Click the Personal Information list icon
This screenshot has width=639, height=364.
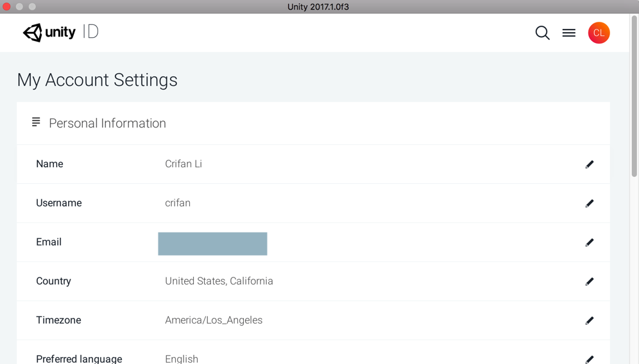tap(36, 122)
